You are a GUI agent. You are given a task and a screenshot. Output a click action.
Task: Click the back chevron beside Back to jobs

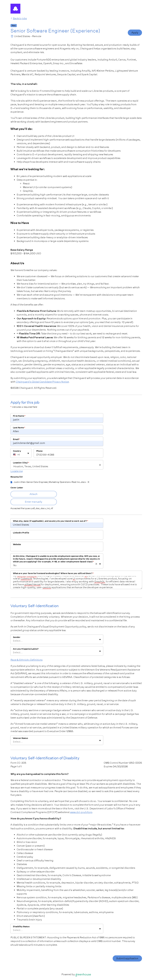[x=11, y=18]
